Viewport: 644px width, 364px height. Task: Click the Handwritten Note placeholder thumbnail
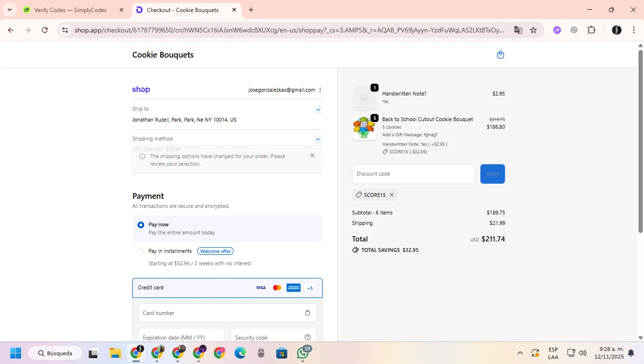[364, 98]
